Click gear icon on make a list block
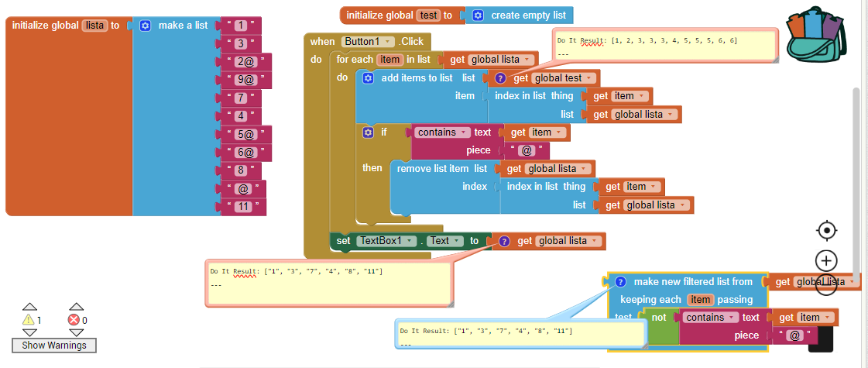Viewport: 868px width, 368px height. tap(145, 26)
